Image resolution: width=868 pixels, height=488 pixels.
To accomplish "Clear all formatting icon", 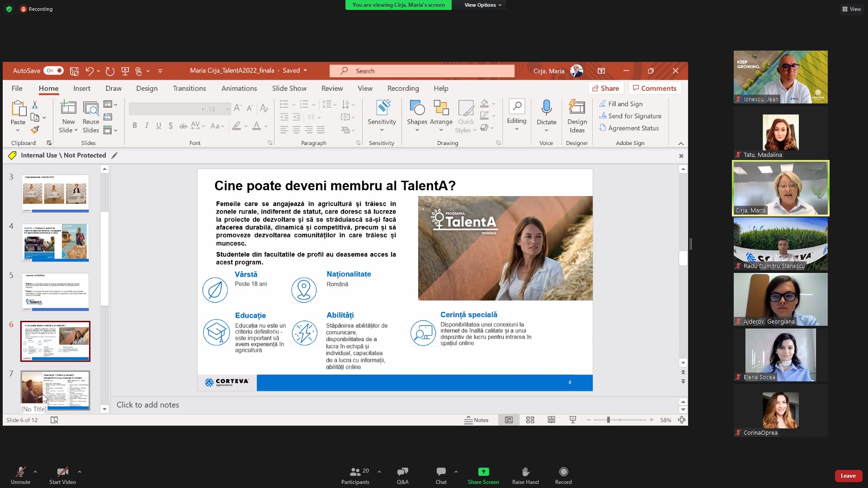I will point(264,108).
